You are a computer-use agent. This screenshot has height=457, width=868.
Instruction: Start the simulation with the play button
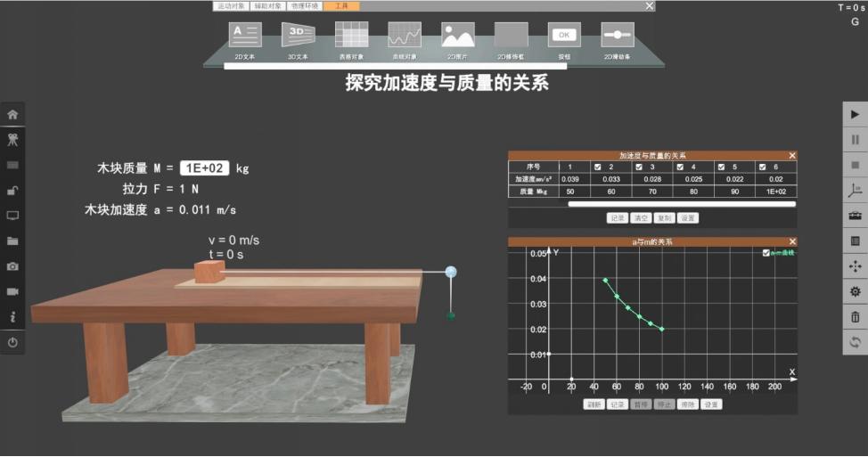coord(856,115)
